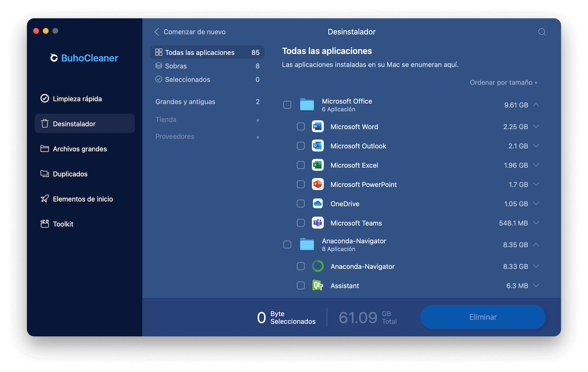Open the Toolkit section
The height and width of the screenshot is (372, 588).
click(85, 224)
